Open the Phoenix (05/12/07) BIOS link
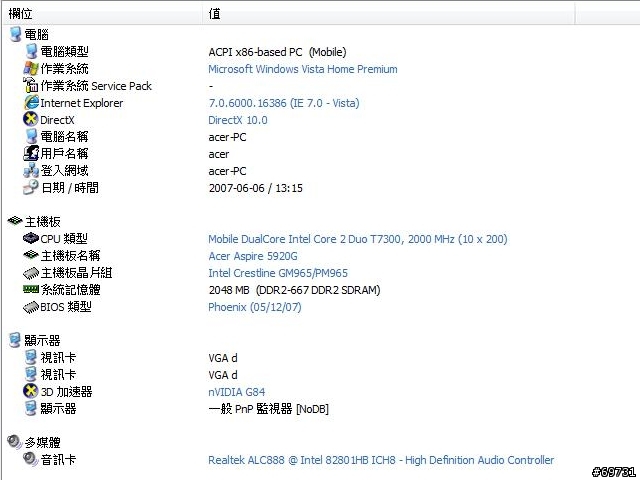640x480 pixels. pos(255,307)
